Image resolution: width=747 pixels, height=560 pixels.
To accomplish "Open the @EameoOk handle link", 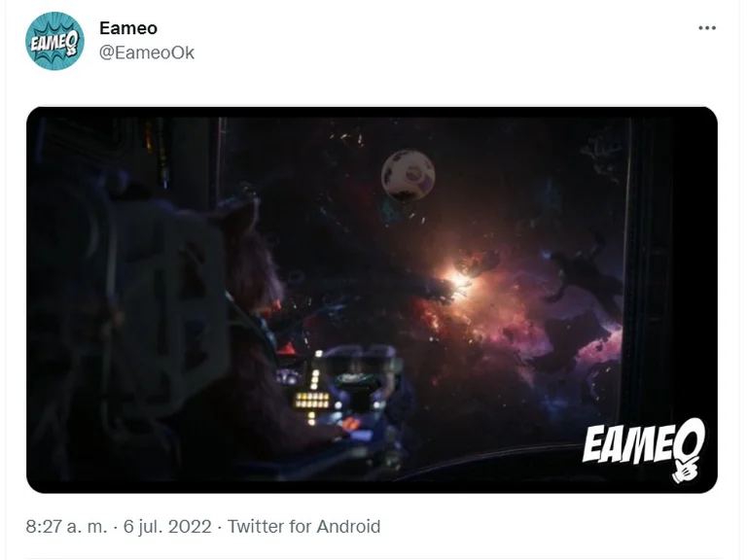I will [147, 52].
